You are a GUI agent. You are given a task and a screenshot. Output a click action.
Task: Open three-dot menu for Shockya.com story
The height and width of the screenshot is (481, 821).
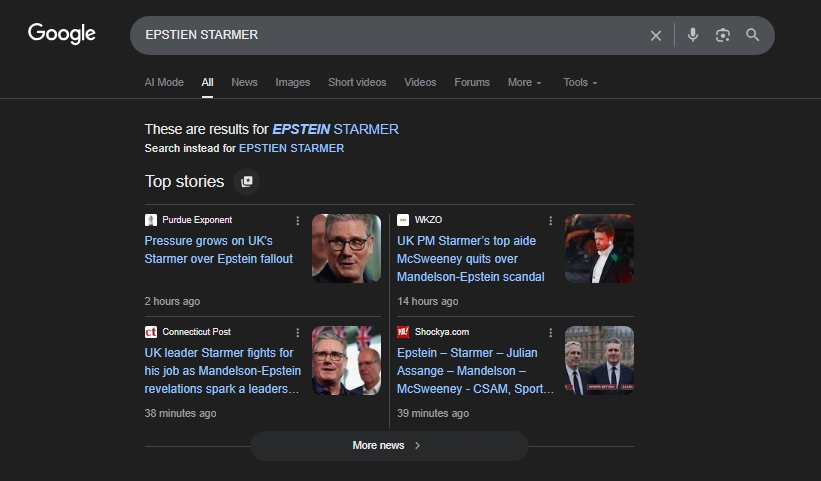[550, 332]
